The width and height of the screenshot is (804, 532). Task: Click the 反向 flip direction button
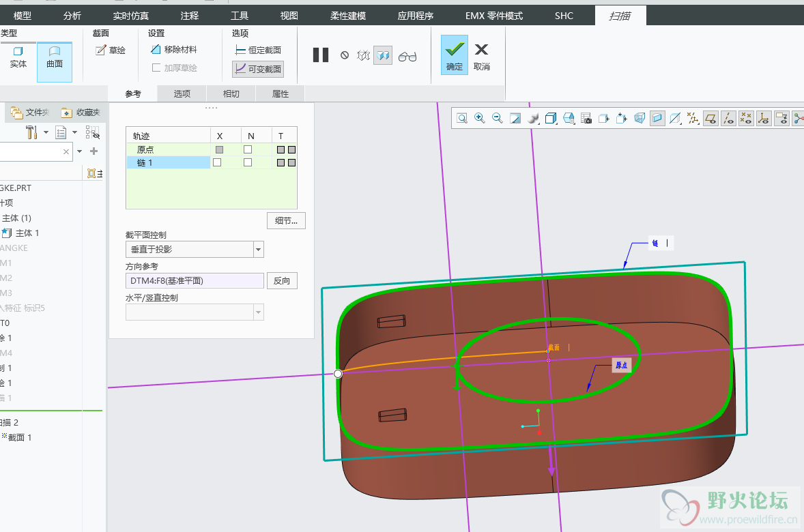pyautogui.click(x=282, y=281)
